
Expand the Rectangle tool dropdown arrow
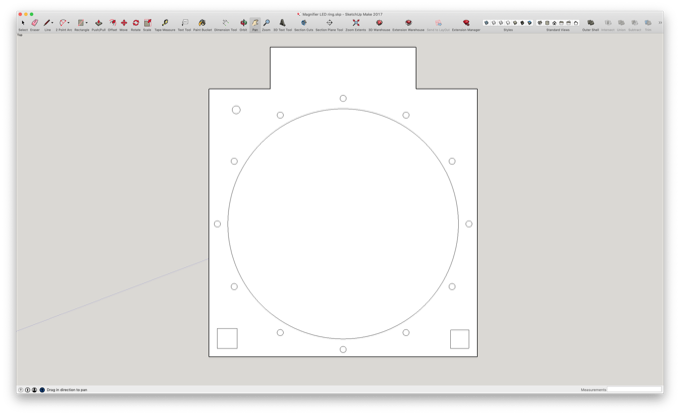coord(87,23)
